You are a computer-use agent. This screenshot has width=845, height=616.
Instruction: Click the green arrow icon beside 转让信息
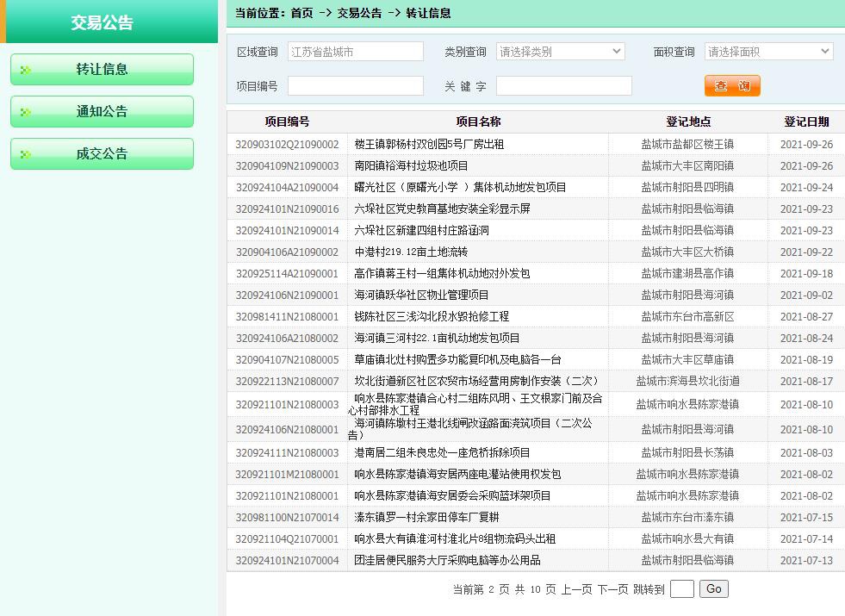coord(26,71)
